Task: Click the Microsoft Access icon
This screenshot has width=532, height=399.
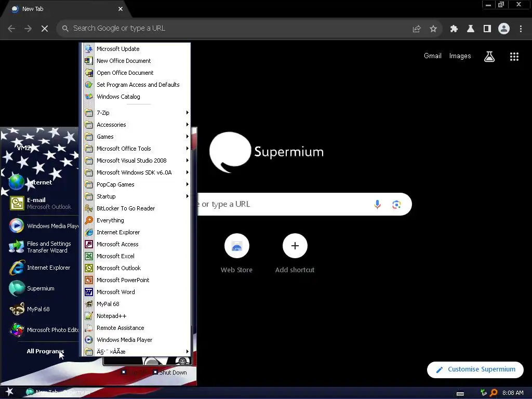Action: click(x=89, y=244)
